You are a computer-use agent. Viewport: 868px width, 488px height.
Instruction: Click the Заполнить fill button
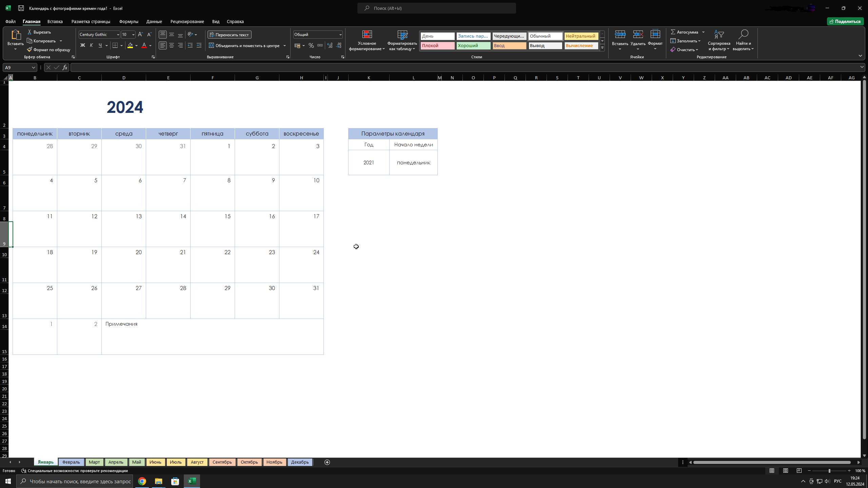[x=685, y=41]
